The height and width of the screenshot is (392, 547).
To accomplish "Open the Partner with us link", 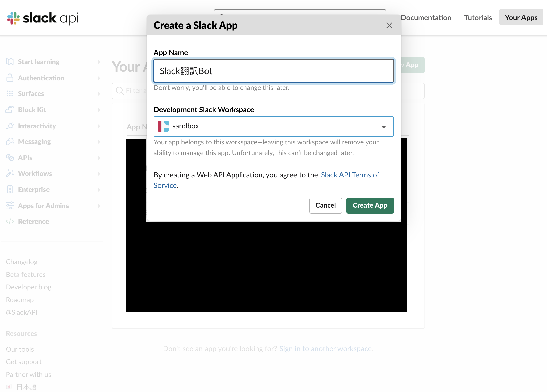I will (x=29, y=374).
